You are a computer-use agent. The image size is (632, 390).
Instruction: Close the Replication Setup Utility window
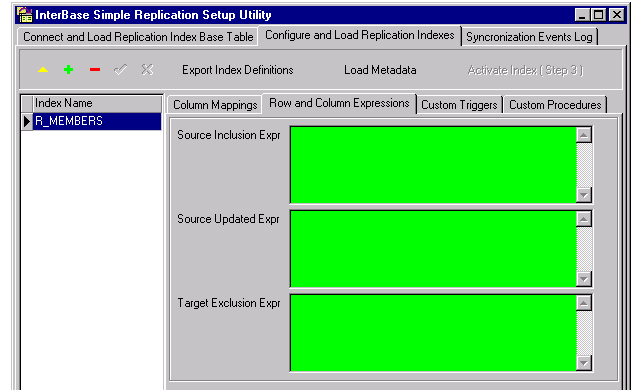(x=616, y=15)
